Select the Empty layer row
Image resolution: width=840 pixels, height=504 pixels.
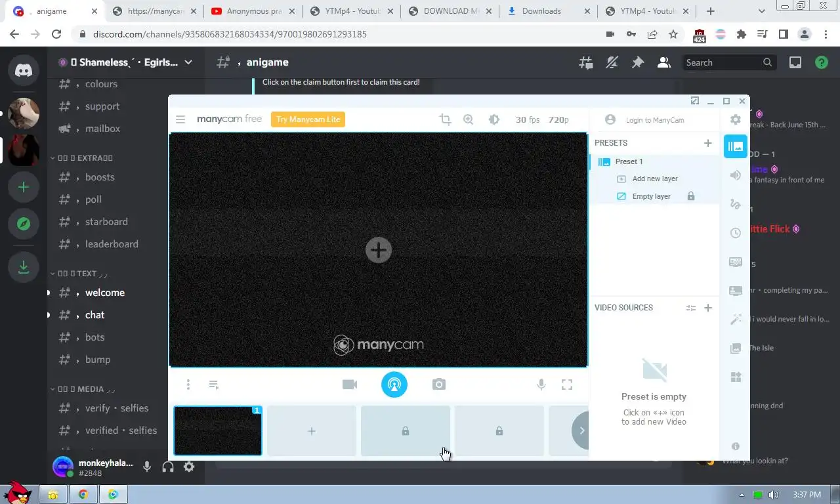(x=654, y=196)
